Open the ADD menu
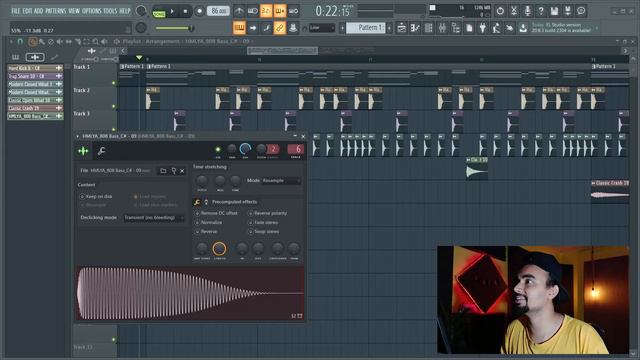 pyautogui.click(x=38, y=11)
